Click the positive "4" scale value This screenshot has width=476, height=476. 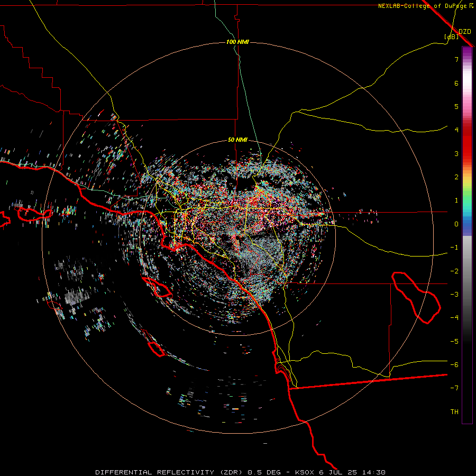pyautogui.click(x=456, y=130)
